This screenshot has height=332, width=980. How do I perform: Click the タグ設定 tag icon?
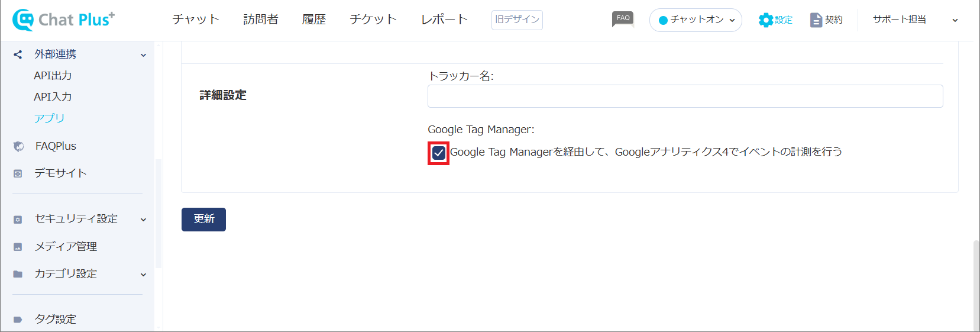[x=18, y=320]
